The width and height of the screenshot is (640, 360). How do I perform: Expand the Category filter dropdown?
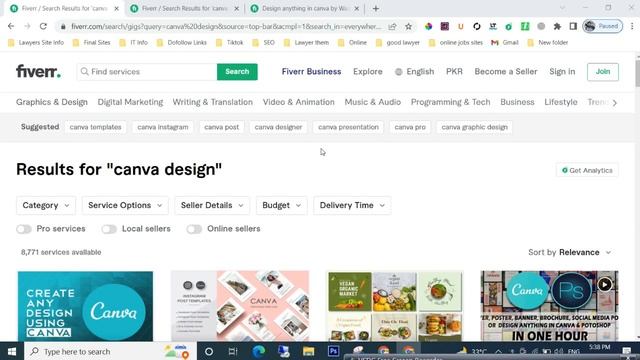click(x=46, y=205)
